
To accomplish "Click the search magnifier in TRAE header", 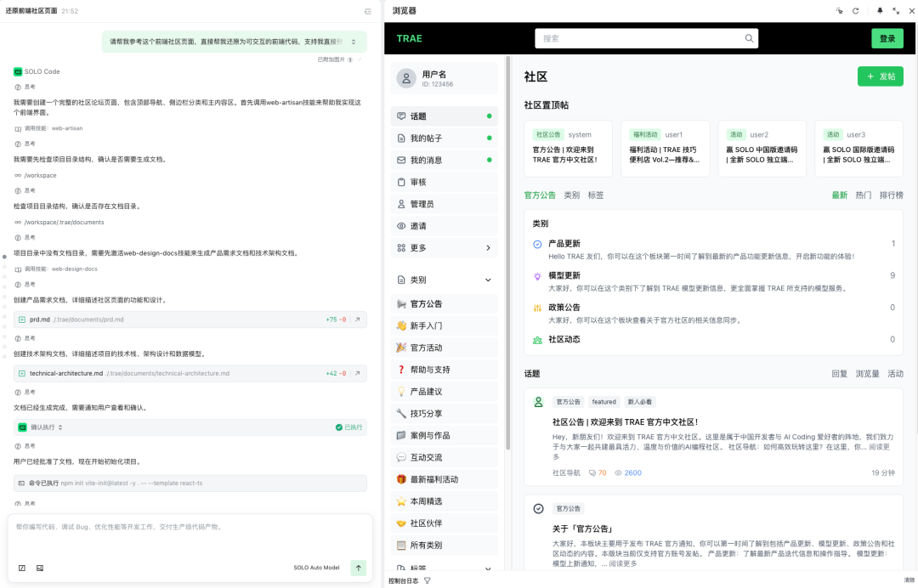I will point(748,38).
